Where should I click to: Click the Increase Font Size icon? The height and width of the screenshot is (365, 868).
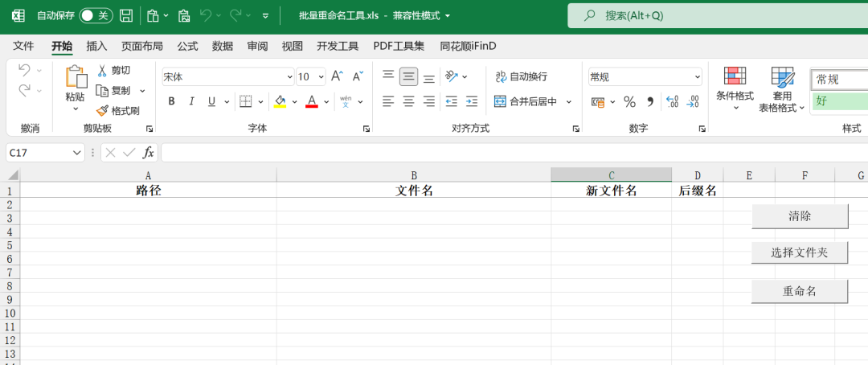337,76
